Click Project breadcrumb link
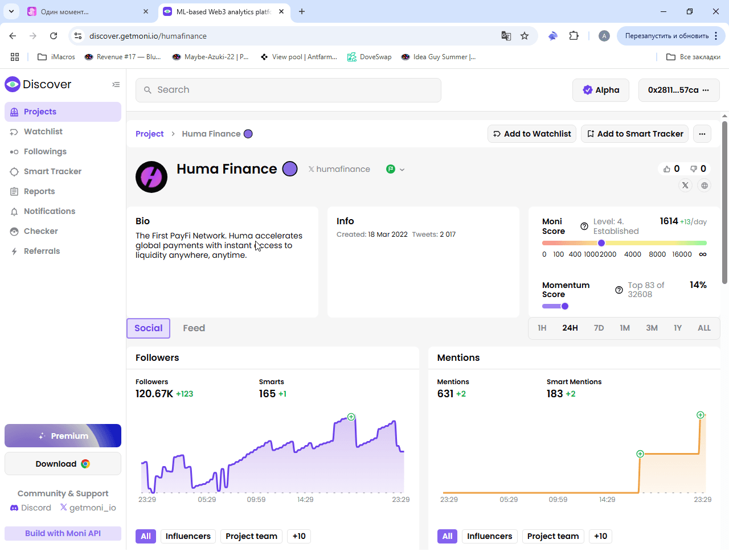The width and height of the screenshot is (729, 560). pyautogui.click(x=149, y=134)
